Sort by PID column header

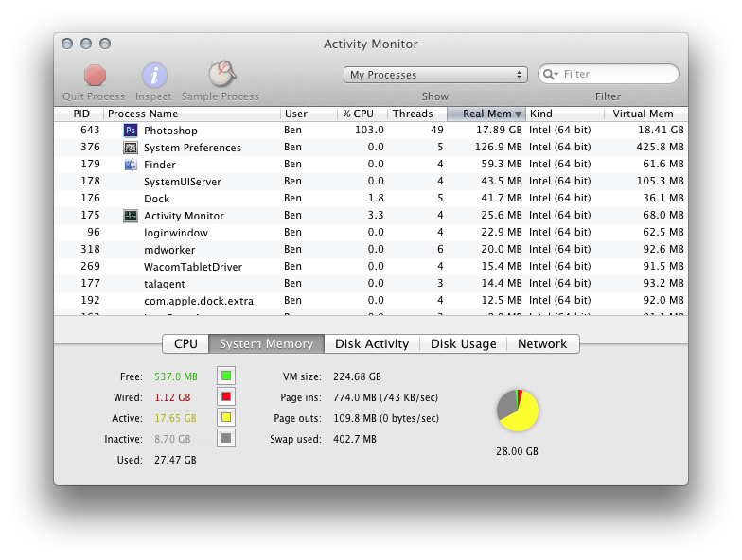pyautogui.click(x=79, y=114)
